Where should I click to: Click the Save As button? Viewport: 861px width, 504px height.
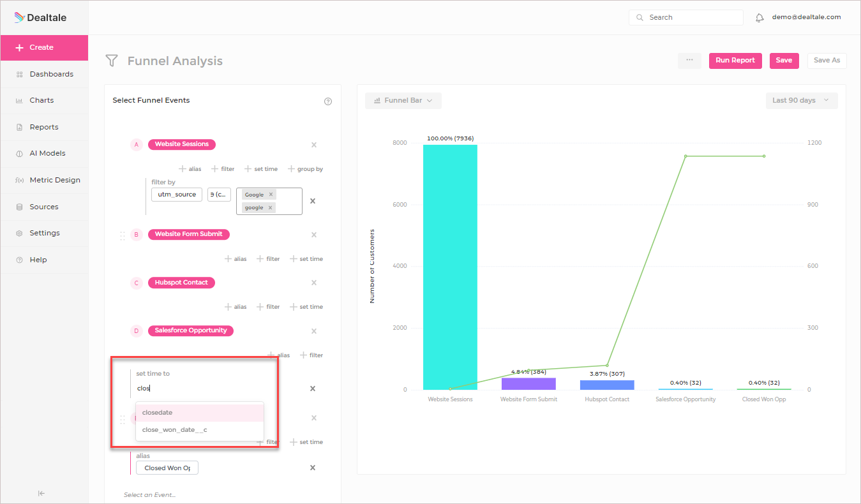pos(827,61)
